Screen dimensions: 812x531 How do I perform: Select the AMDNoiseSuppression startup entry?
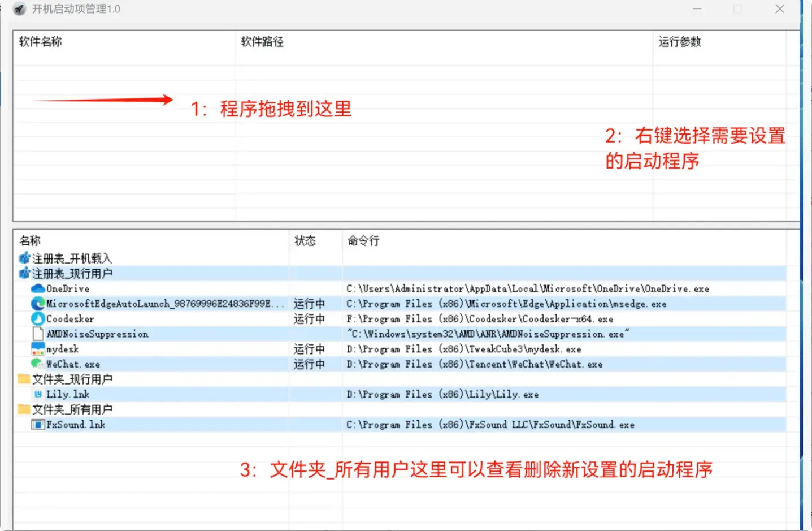click(x=96, y=334)
